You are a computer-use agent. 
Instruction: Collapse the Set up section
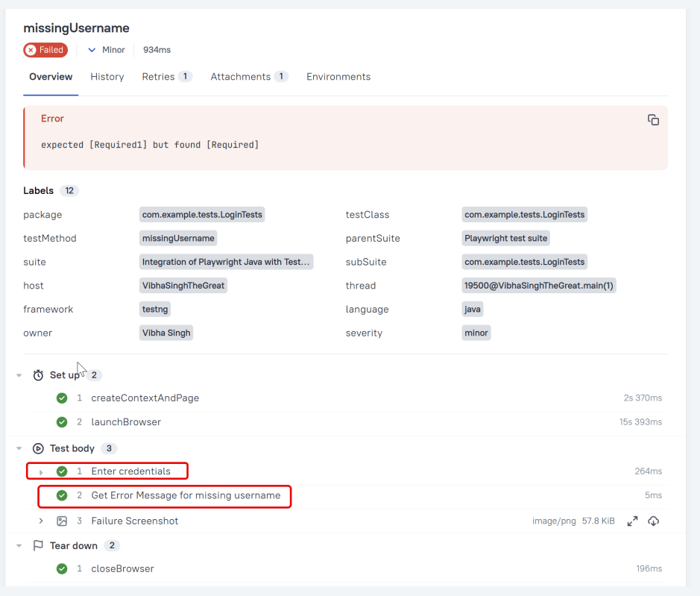click(19, 375)
